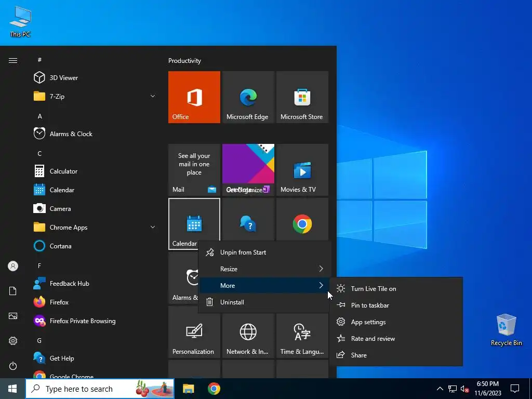The width and height of the screenshot is (532, 399).
Task: Launch the Camera app
Action: (95, 209)
